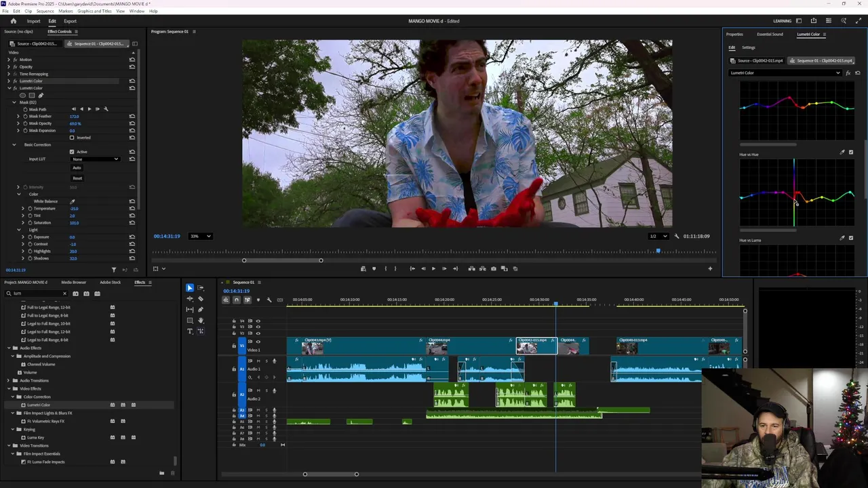The width and height of the screenshot is (868, 488).
Task: Toggle Hue vs Hue curve checkbox
Action: pyautogui.click(x=851, y=152)
